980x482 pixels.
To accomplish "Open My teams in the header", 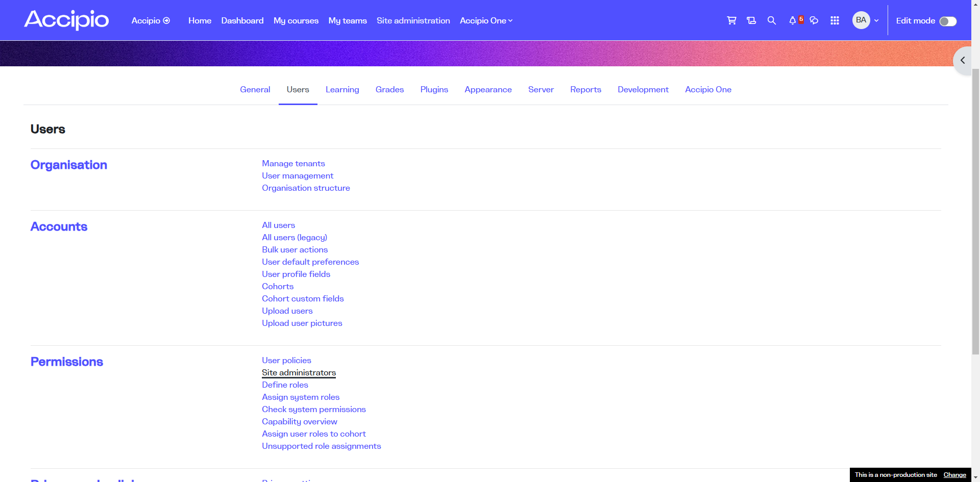I will click(x=348, y=20).
